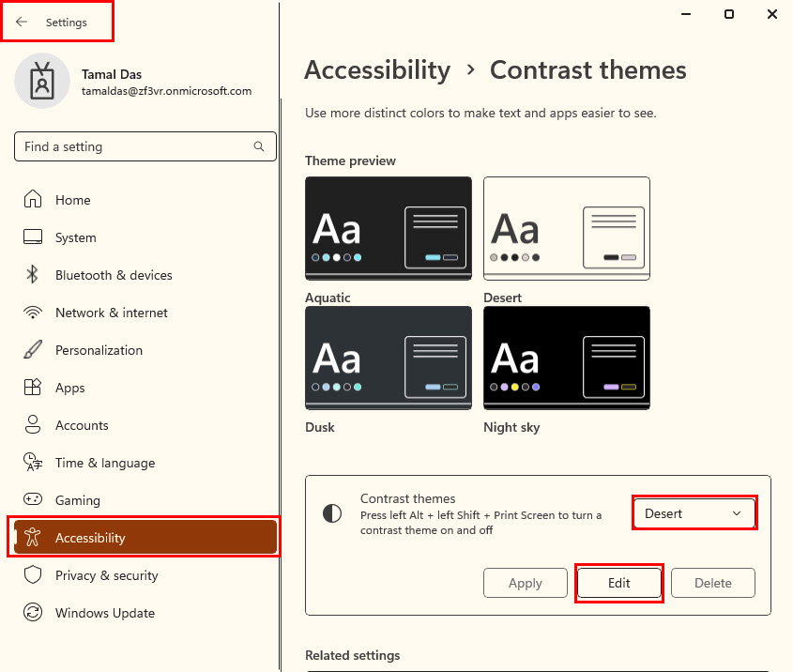Click the Home house icon in sidebar
This screenshot has width=793, height=672.
(x=33, y=199)
